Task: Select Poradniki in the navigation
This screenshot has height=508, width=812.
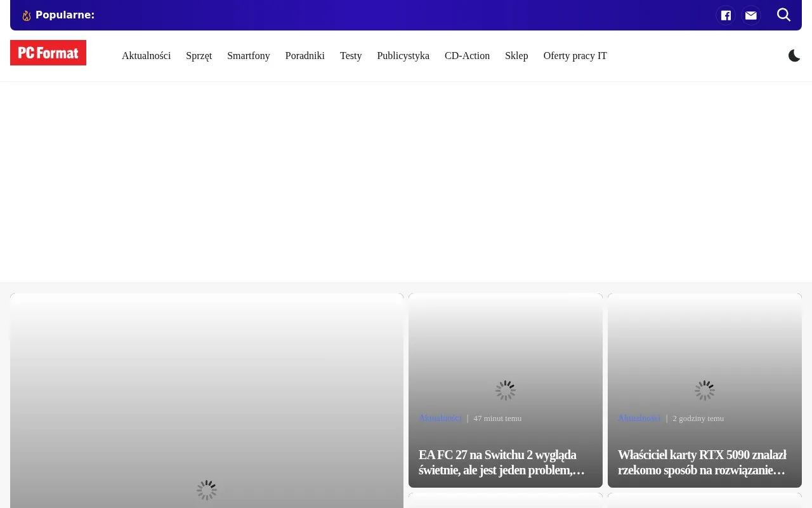Action: 305,56
